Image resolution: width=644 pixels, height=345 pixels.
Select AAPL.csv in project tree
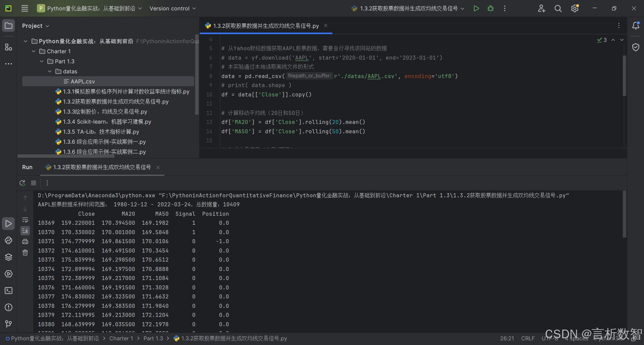pos(108,81)
